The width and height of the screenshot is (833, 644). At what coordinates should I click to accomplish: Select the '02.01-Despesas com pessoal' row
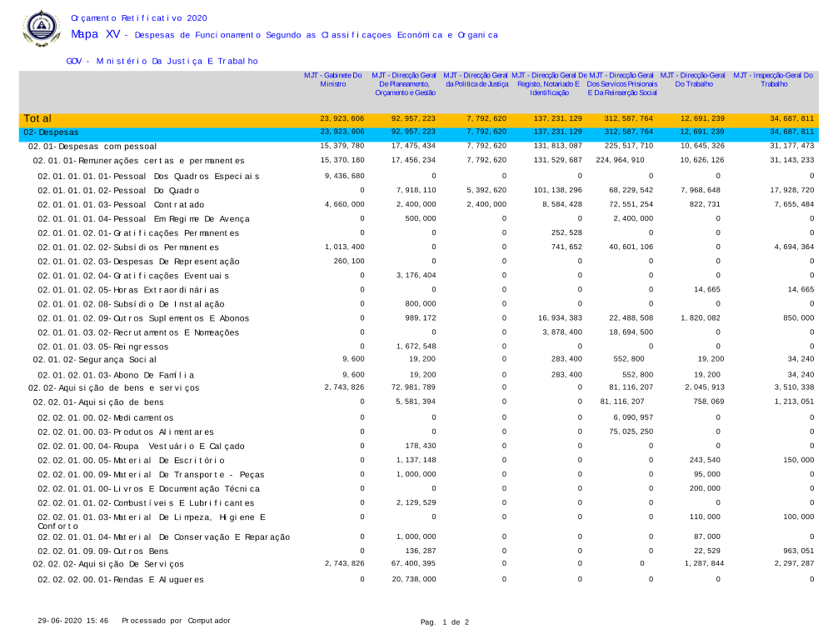coord(92,146)
